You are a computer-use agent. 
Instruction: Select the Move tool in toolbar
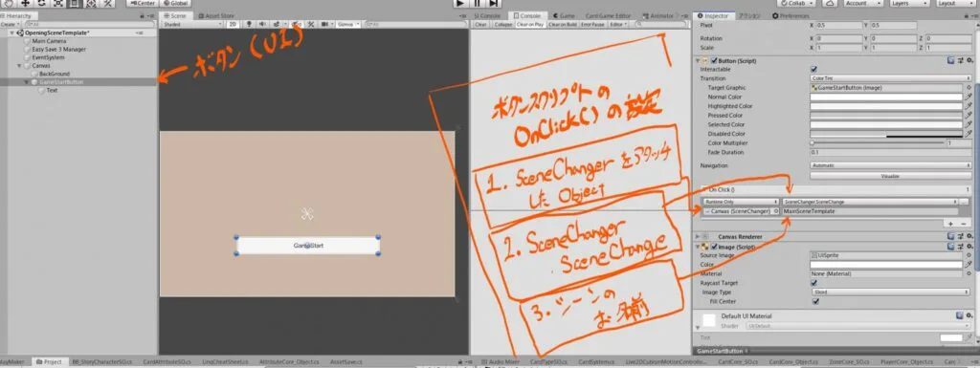[26, 3]
